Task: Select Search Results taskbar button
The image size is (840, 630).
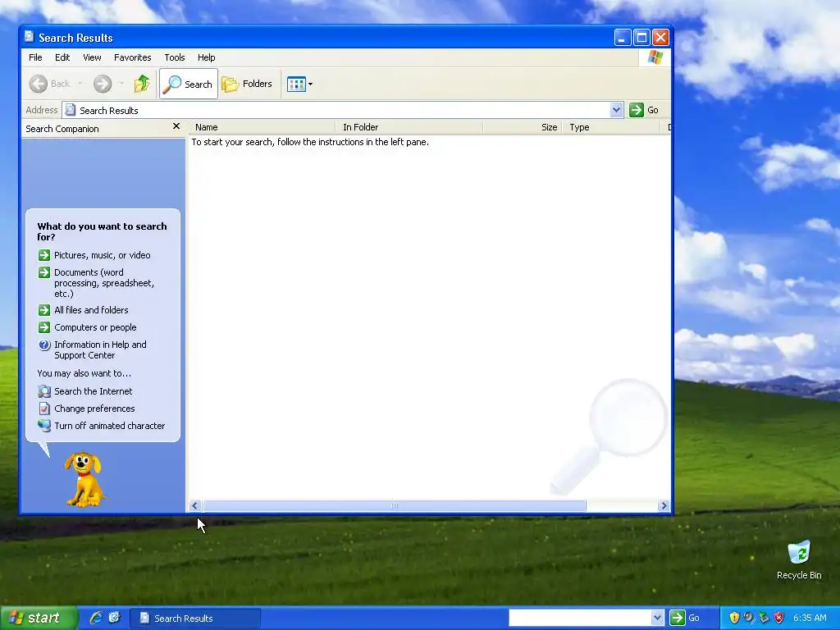Action: click(195, 619)
